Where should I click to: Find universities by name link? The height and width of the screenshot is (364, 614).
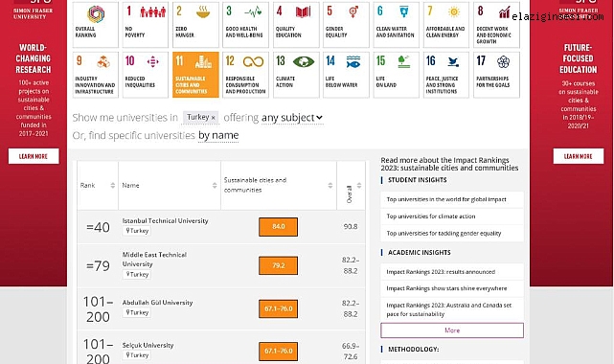(218, 135)
